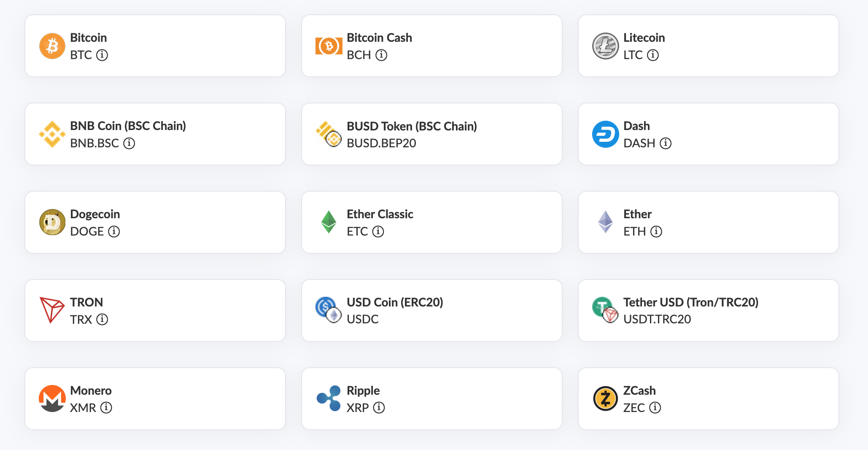This screenshot has height=450, width=868.
Task: Click the info icon next to XRP
Action: point(379,407)
